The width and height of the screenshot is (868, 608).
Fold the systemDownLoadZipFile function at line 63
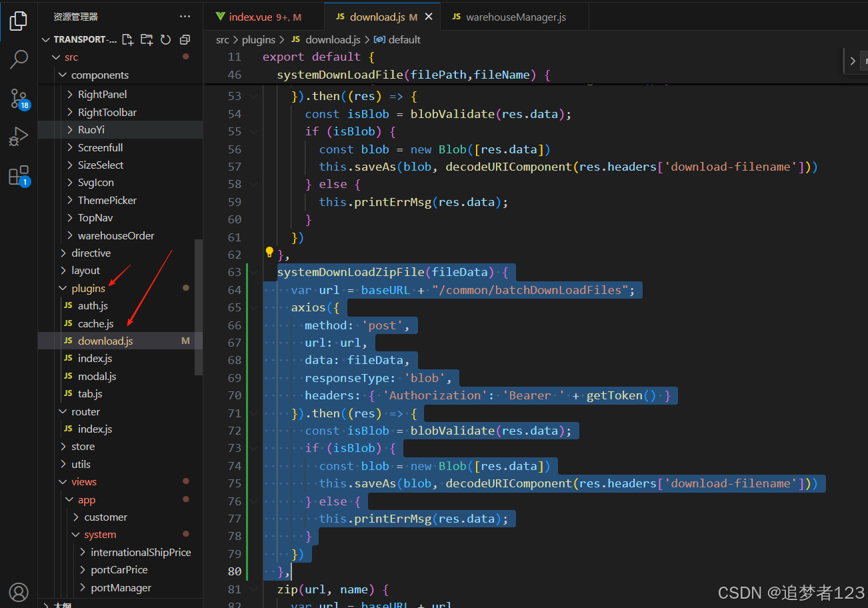pos(253,272)
